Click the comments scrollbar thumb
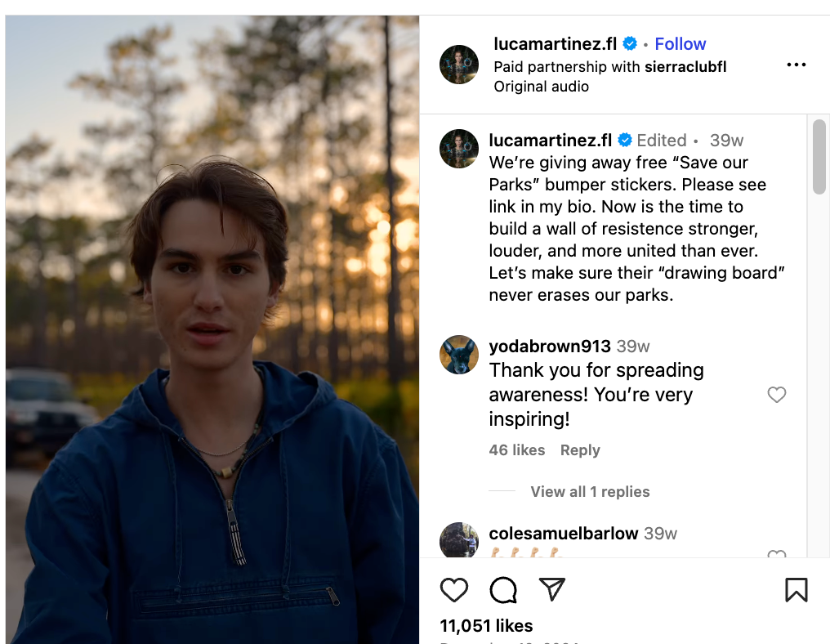This screenshot has height=644, width=830. tap(819, 157)
